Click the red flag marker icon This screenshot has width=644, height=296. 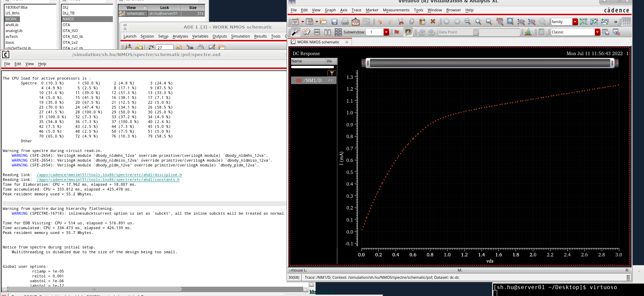397,32
